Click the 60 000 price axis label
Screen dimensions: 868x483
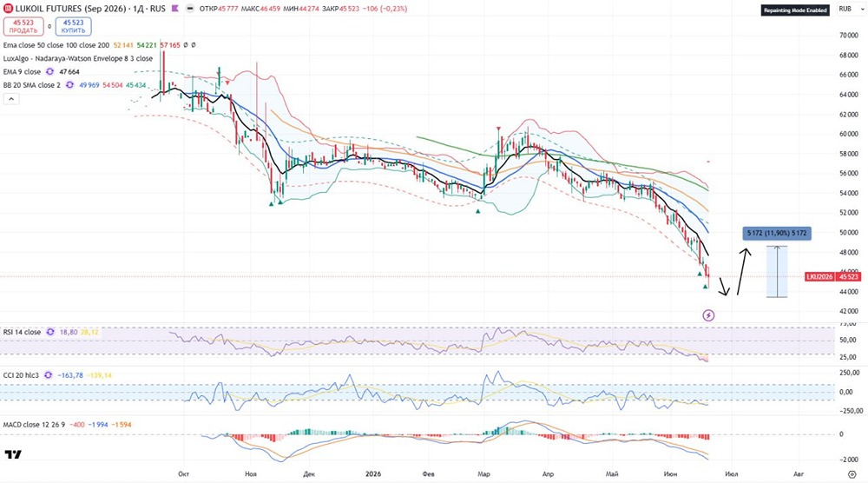pyautogui.click(x=849, y=134)
